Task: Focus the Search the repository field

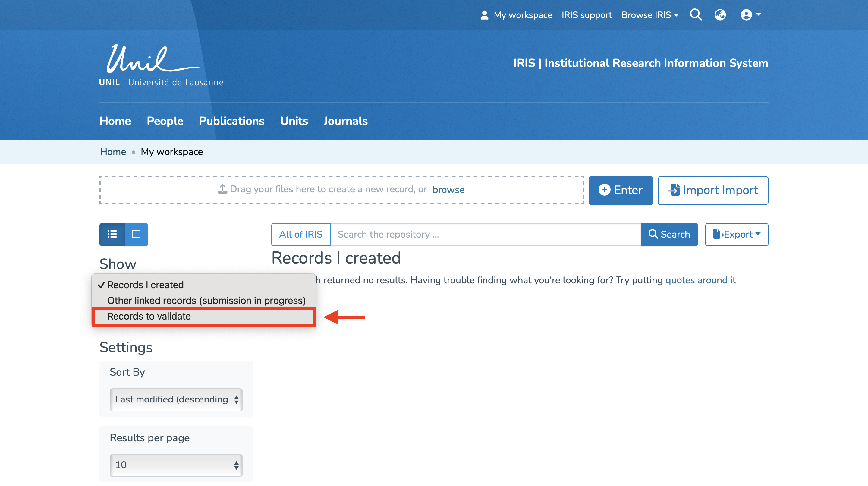Action: (485, 234)
